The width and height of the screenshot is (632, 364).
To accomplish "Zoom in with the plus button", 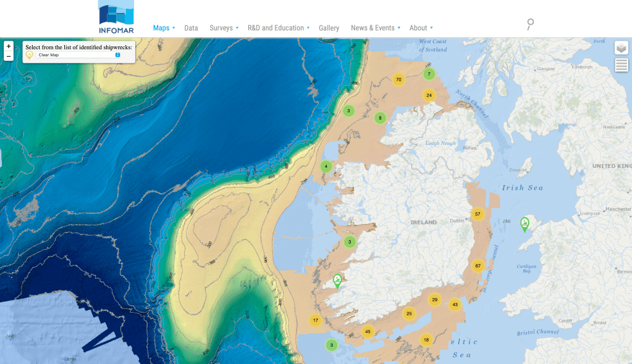I will (9, 46).
